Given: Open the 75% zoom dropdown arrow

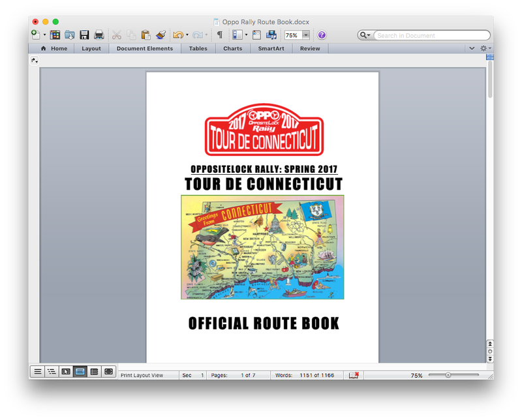Looking at the screenshot, I should pos(306,35).
